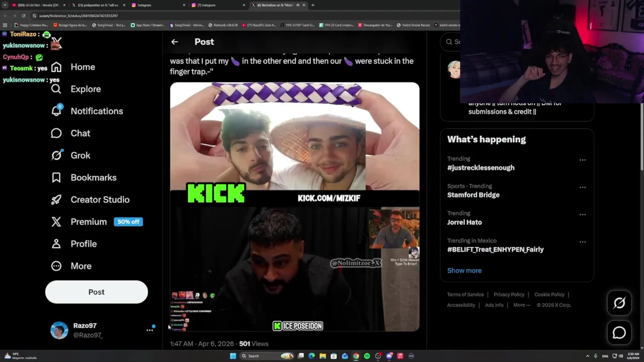Open the Bookmarks icon in sidebar
This screenshot has width=644, height=362.
coord(56,177)
